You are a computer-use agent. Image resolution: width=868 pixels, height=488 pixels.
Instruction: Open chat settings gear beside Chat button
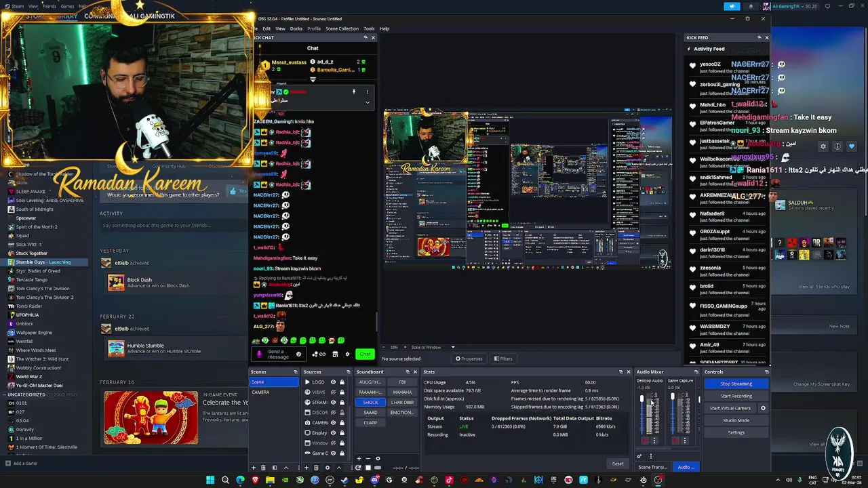coord(347,354)
